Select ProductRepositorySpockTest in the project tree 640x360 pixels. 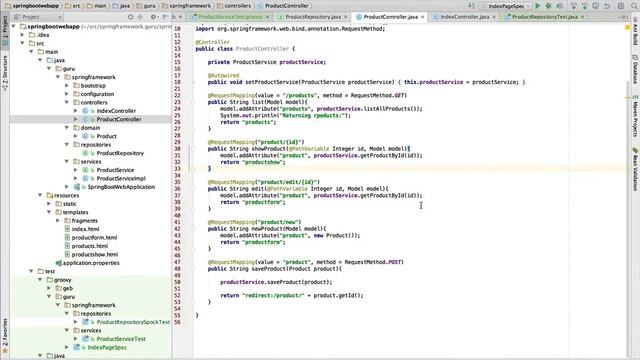(133, 322)
